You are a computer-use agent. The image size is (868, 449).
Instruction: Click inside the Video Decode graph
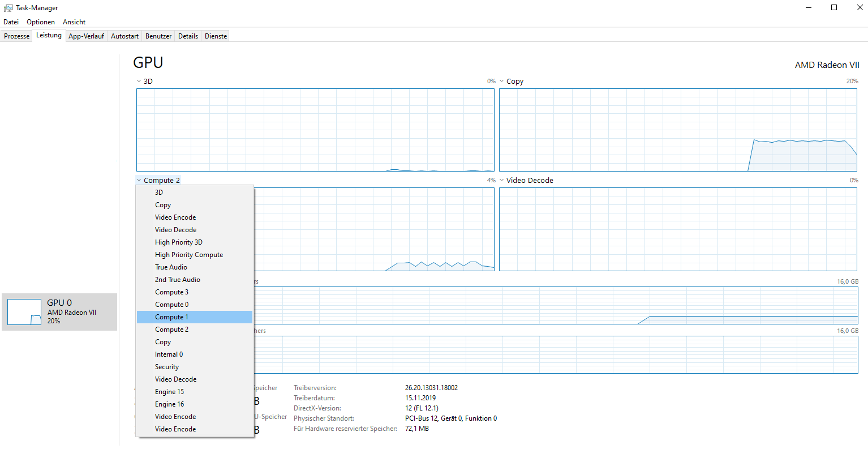(678, 229)
